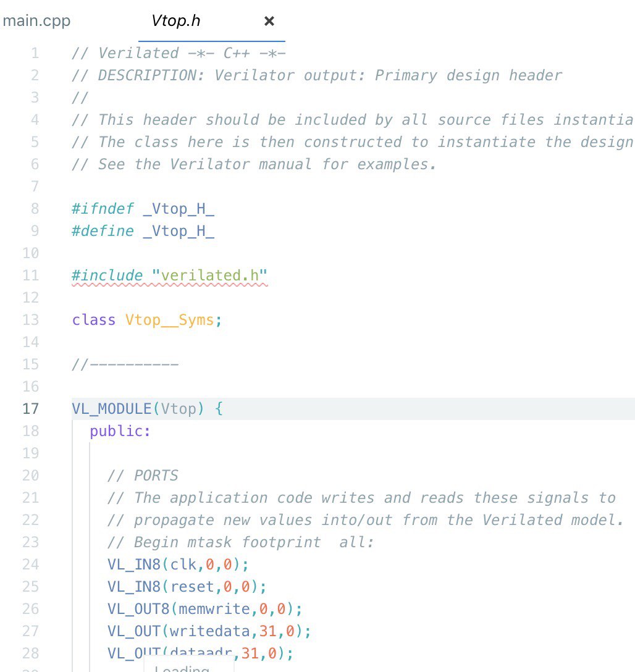Switch to the main.cpp tab
The image size is (635, 672).
(x=36, y=20)
